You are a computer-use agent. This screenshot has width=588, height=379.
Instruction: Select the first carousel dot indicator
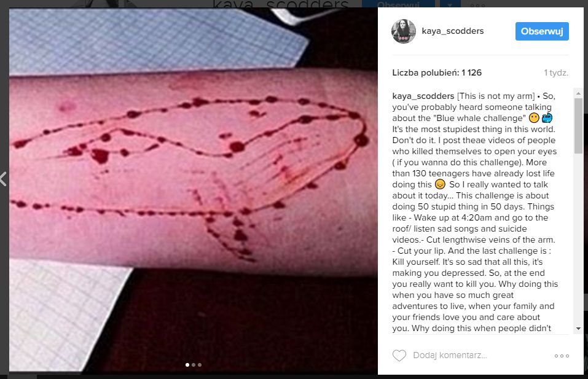click(187, 365)
